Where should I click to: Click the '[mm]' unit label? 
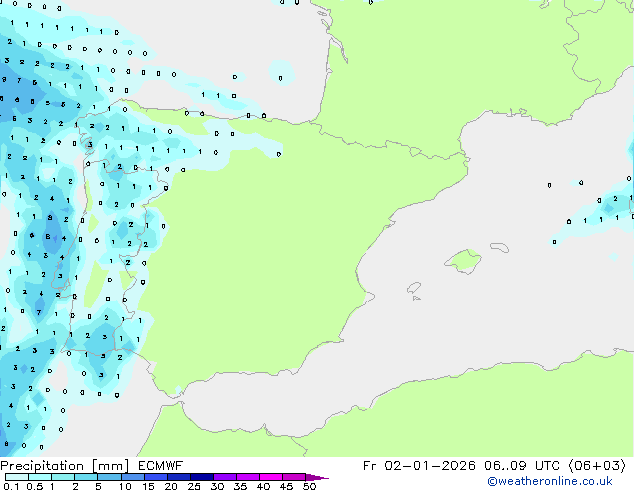click(x=110, y=466)
